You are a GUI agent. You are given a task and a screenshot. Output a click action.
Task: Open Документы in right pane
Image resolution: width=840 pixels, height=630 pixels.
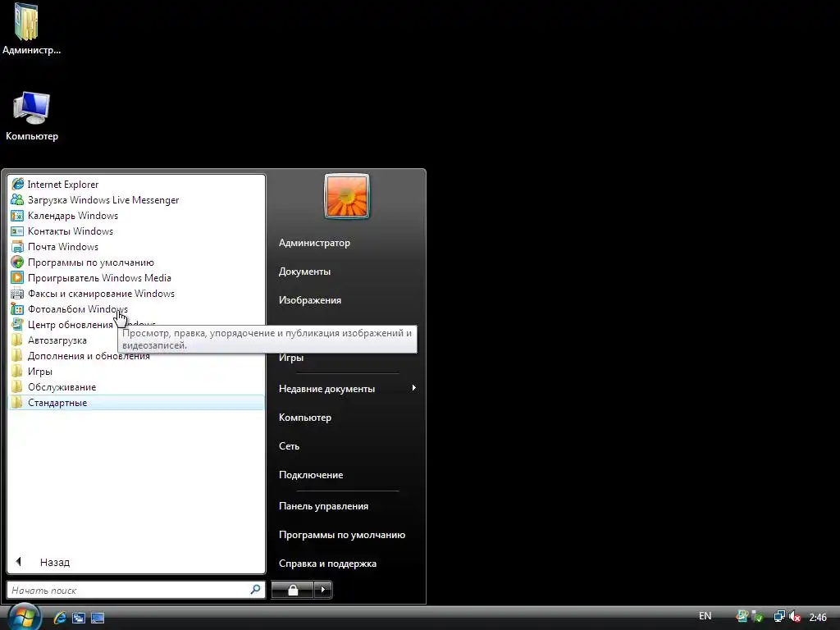pyautogui.click(x=304, y=272)
